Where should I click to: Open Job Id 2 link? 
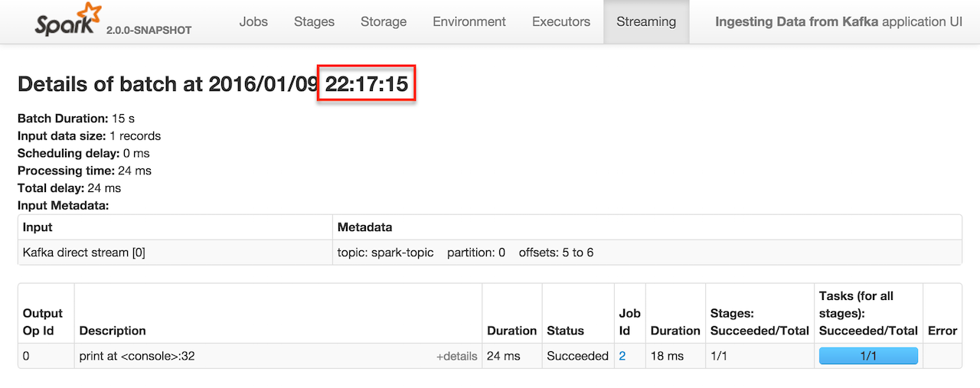[x=622, y=356]
